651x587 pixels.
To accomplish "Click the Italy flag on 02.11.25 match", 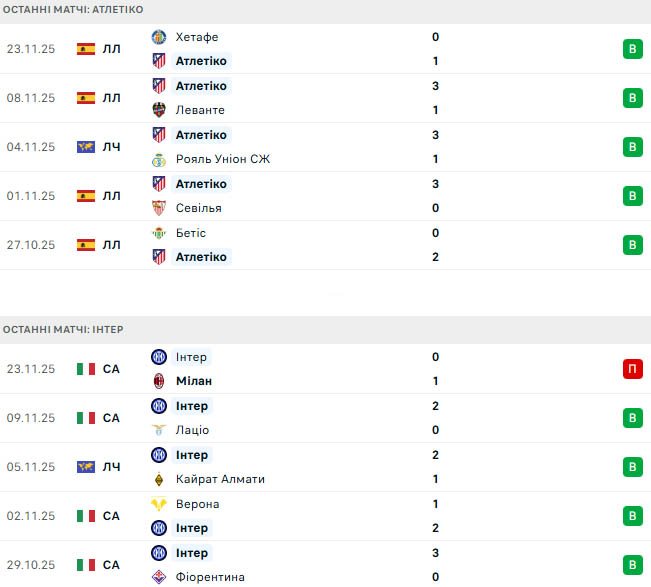I will point(86,516).
